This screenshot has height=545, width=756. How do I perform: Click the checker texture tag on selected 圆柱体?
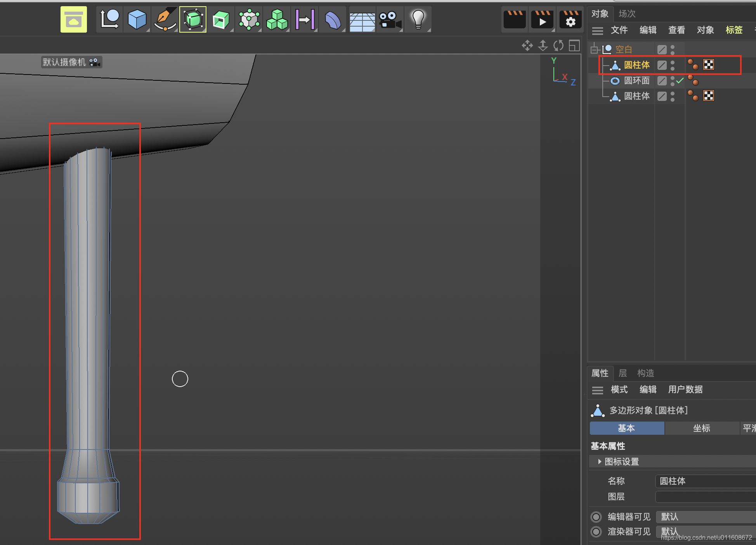pos(709,65)
